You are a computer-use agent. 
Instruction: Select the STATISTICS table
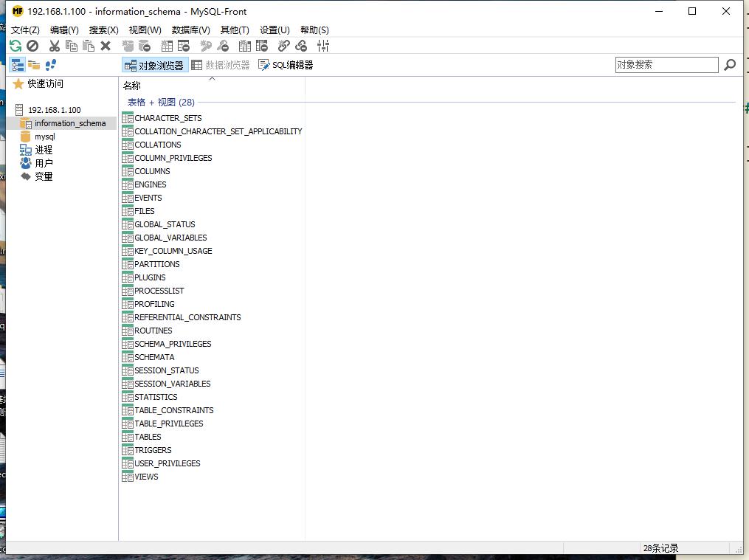pyautogui.click(x=156, y=397)
